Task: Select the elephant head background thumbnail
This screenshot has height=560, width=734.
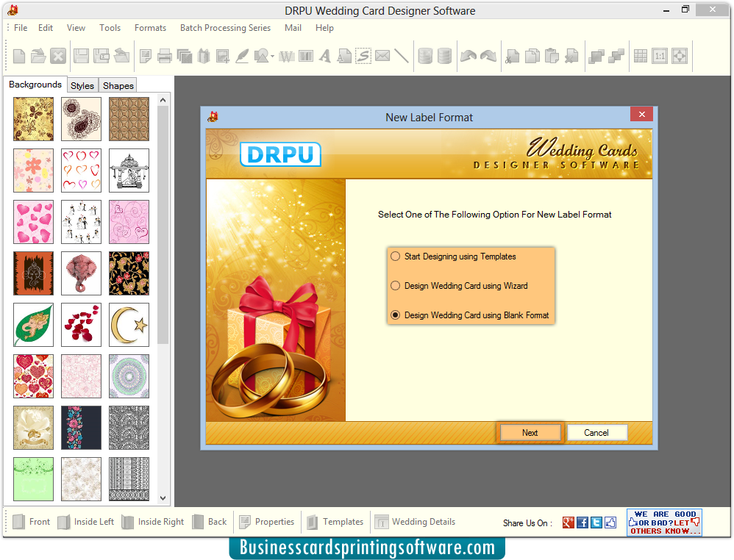Action: (81, 273)
